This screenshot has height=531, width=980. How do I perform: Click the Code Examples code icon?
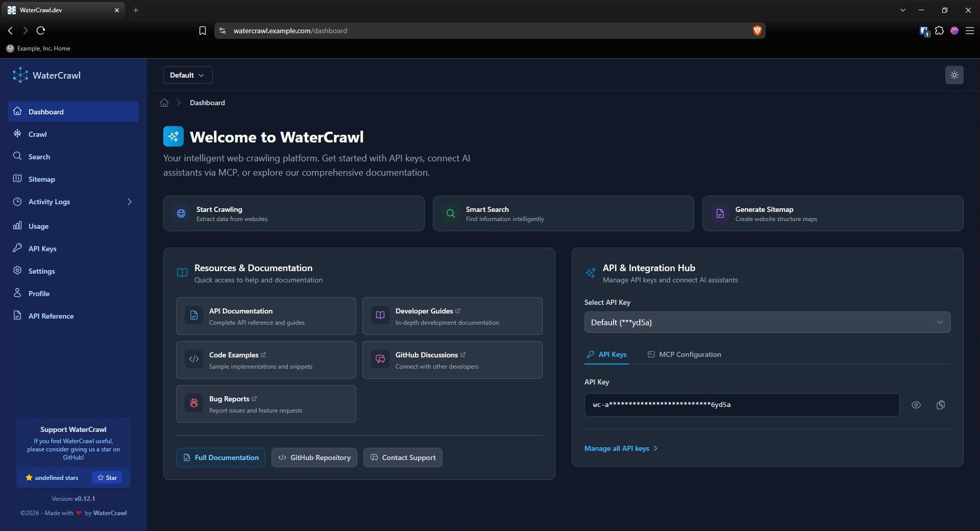(194, 359)
